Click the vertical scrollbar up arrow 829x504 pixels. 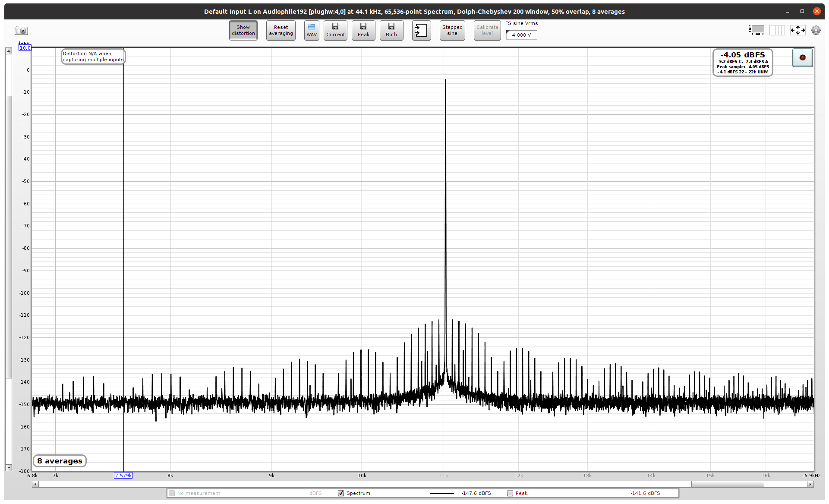click(9, 51)
